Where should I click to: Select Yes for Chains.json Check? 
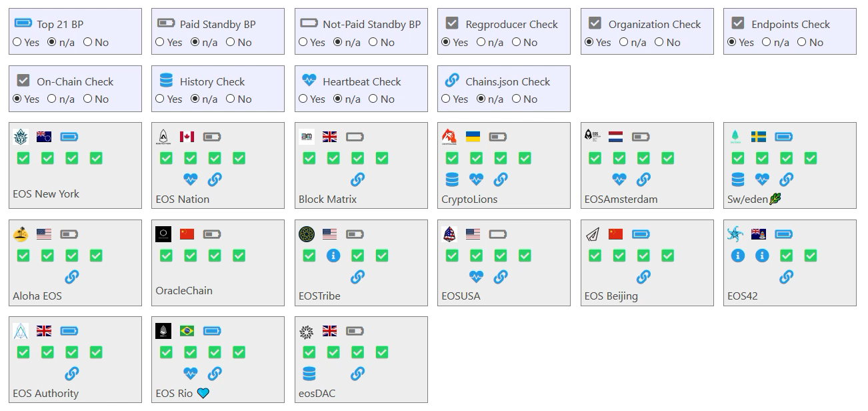pos(446,99)
